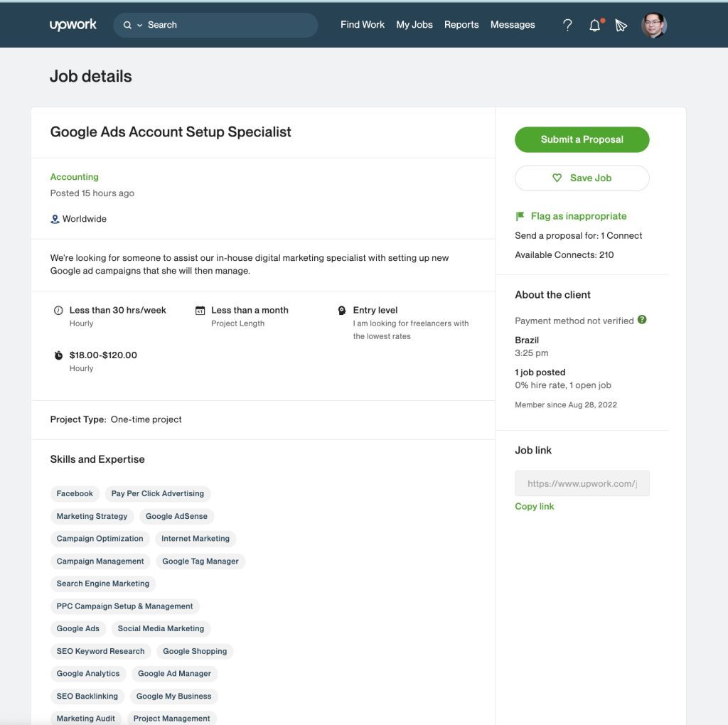Open the My Jobs menu
This screenshot has height=725, width=728.
(x=414, y=25)
